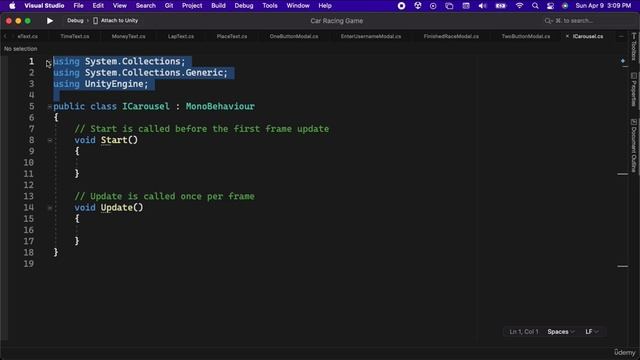Collapse the Start method fold marker
This screenshot has height=360, width=640.
(50, 140)
